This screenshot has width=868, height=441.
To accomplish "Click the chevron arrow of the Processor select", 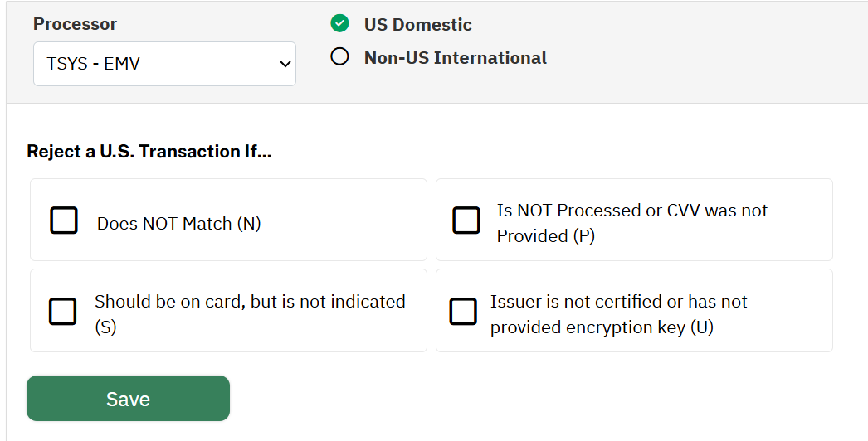I will tap(285, 64).
